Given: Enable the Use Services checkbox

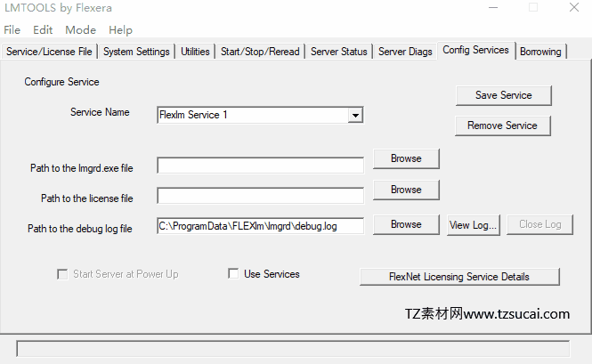Looking at the screenshot, I should point(233,274).
